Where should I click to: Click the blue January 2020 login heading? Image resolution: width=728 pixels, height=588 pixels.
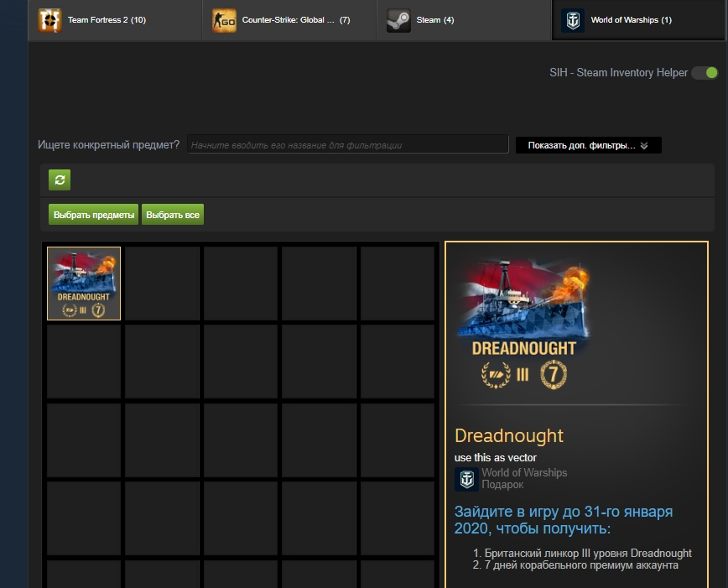(563, 520)
